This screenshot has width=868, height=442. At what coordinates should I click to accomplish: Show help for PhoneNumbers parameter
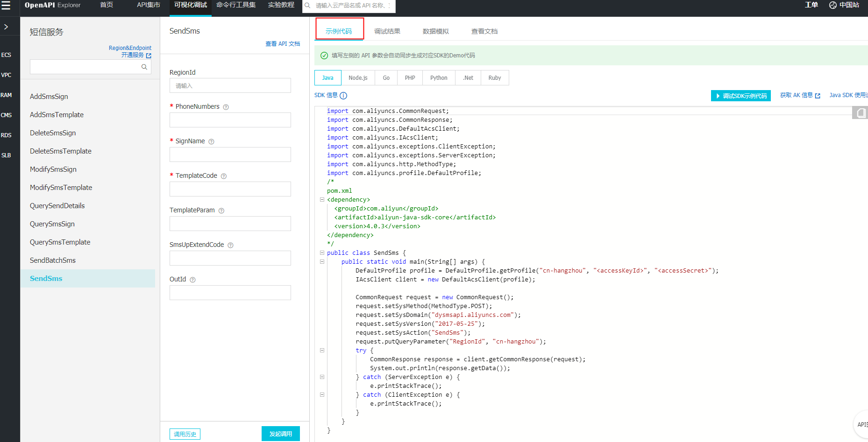coord(226,107)
